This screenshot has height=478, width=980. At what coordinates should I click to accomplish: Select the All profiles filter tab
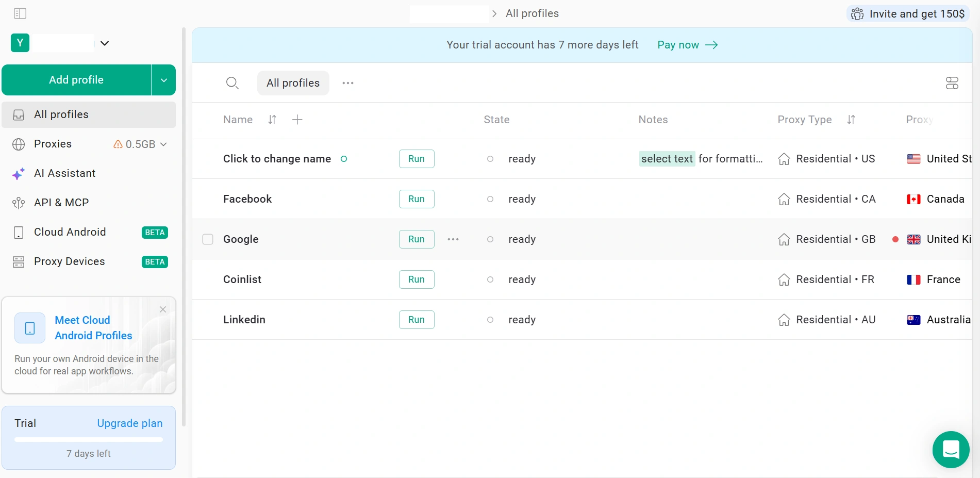[293, 83]
